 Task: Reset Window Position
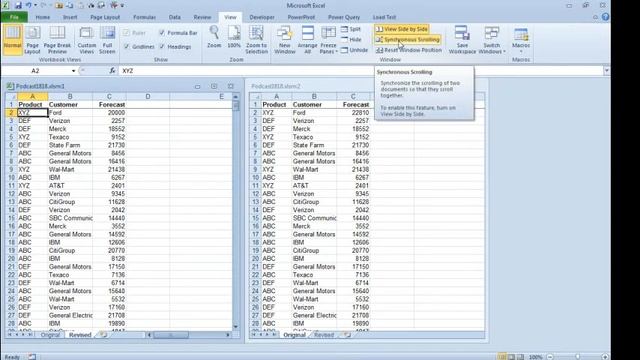coord(409,50)
